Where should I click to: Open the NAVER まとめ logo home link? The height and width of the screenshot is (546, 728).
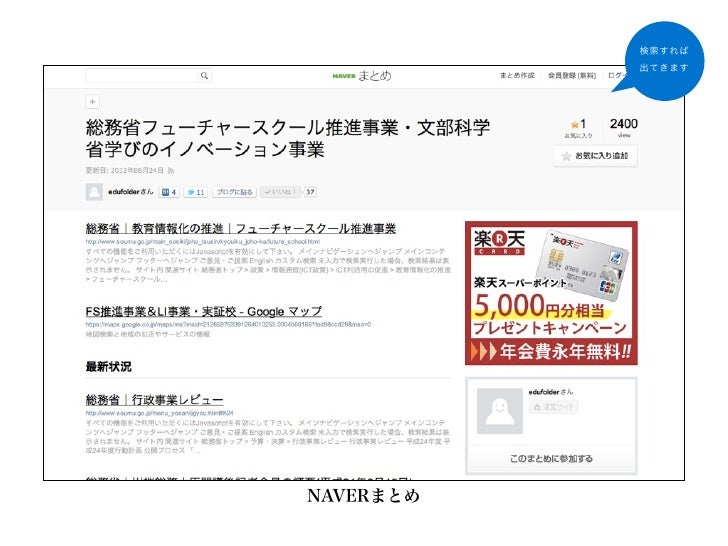(x=362, y=76)
